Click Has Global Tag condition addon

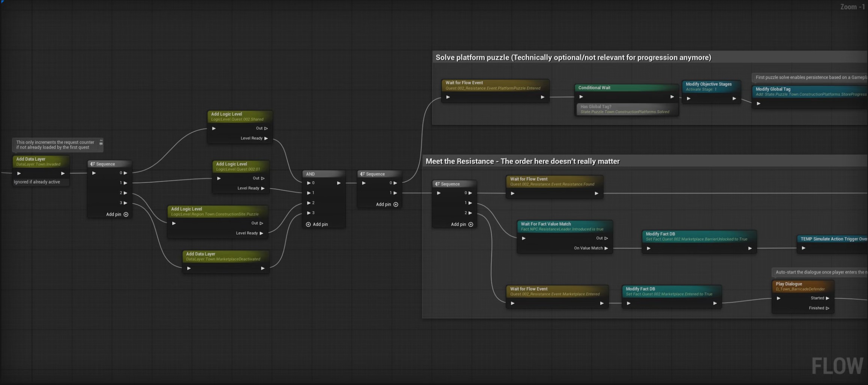pyautogui.click(x=627, y=109)
